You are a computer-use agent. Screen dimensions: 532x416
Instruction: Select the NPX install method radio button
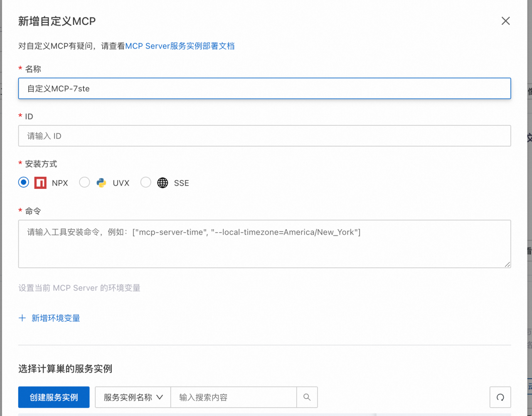24,182
